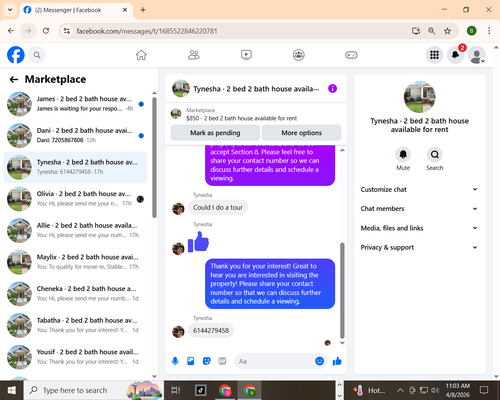500x400 pixels.
Task: Click the chat messages scrollbar
Action: pyautogui.click(x=342, y=290)
